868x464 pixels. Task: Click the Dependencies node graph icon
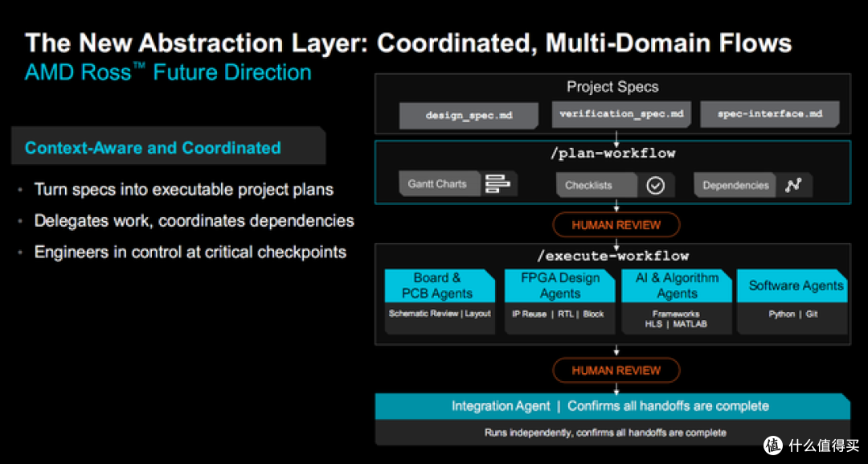point(792,186)
